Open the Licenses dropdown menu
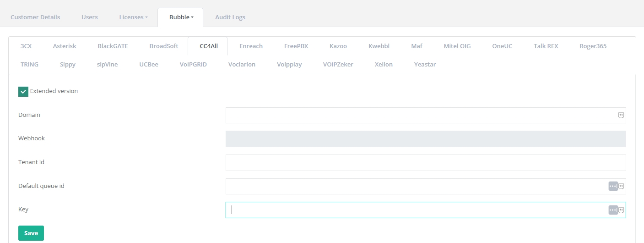Viewport: 644px width, 243px height. tap(133, 17)
